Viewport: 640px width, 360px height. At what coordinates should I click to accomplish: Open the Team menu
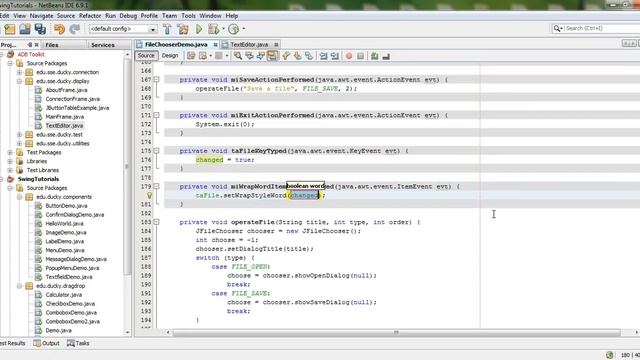[169, 16]
